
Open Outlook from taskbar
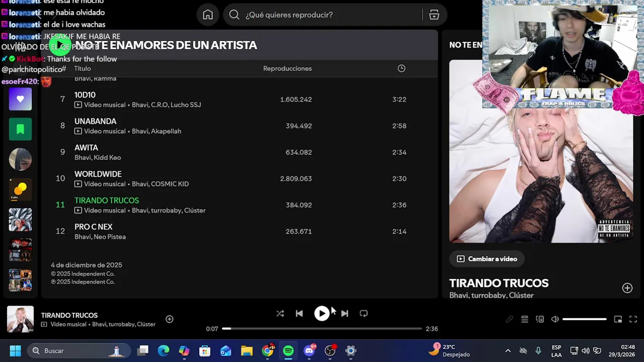click(226, 350)
